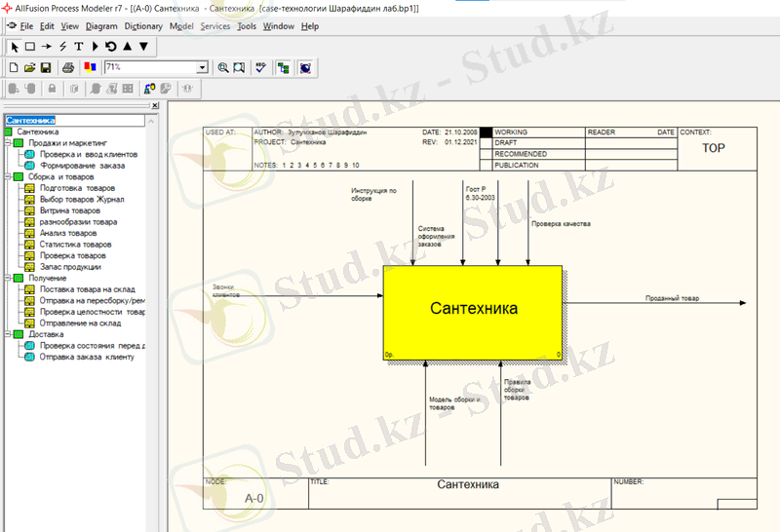This screenshot has height=532, width=780.
Task: Collapse the Доставка tree branch
Action: tap(8, 334)
